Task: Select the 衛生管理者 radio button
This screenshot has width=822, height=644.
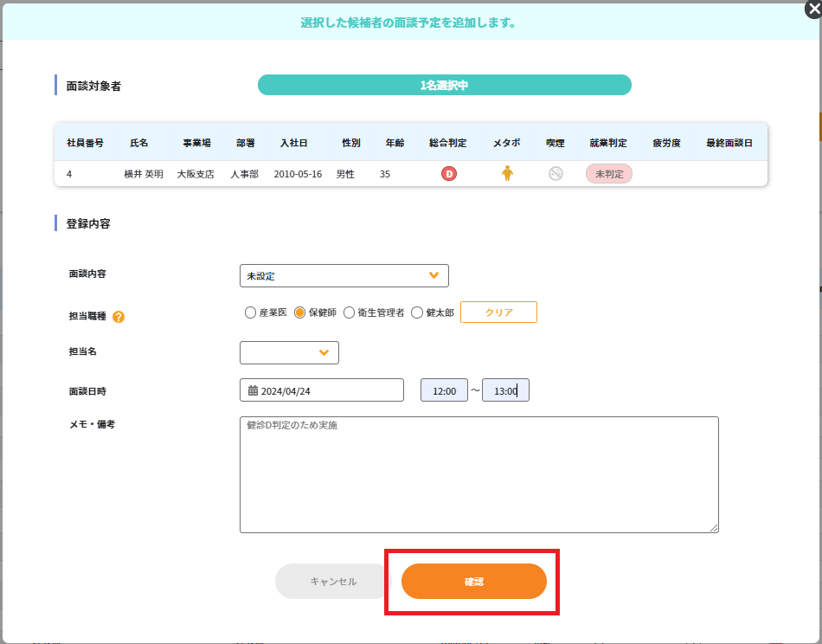Action: (349, 312)
